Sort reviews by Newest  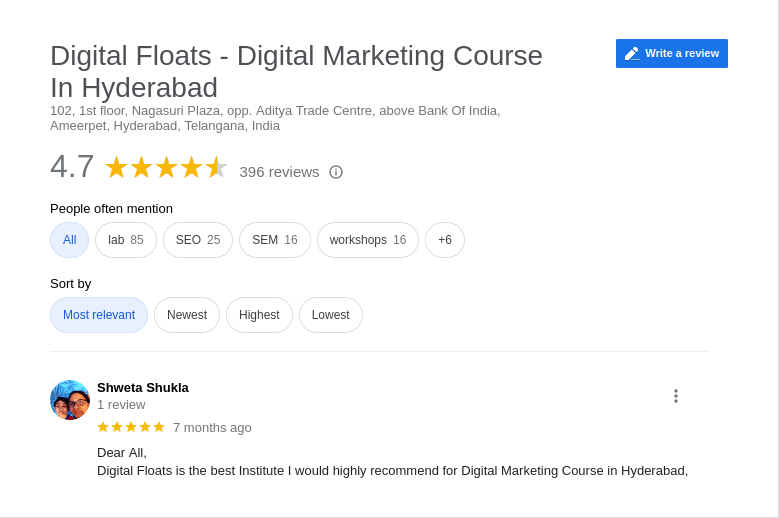(187, 315)
